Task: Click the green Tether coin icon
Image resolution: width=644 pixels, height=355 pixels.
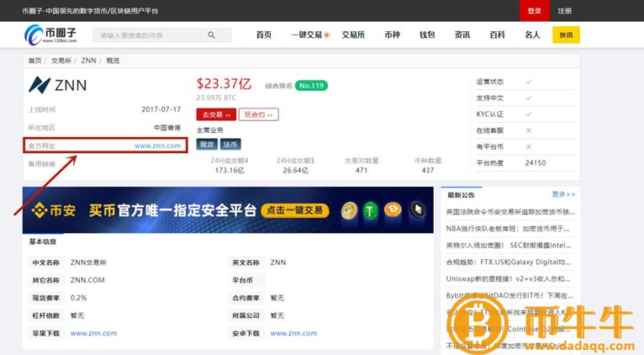Action: point(371,211)
